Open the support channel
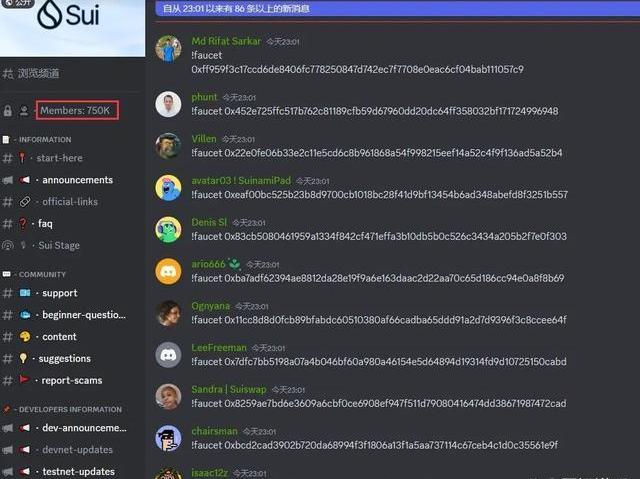Screen dimensions: 640x479 60,293
